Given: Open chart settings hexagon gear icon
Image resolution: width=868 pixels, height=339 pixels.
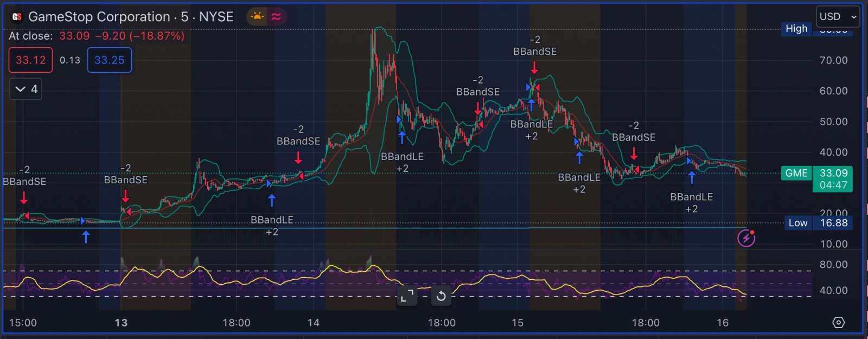Looking at the screenshot, I should [x=838, y=323].
